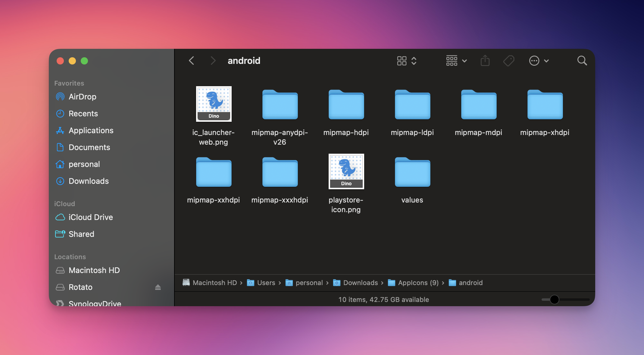Open the AirDrop sidebar icon
644x355 pixels.
(x=60, y=97)
